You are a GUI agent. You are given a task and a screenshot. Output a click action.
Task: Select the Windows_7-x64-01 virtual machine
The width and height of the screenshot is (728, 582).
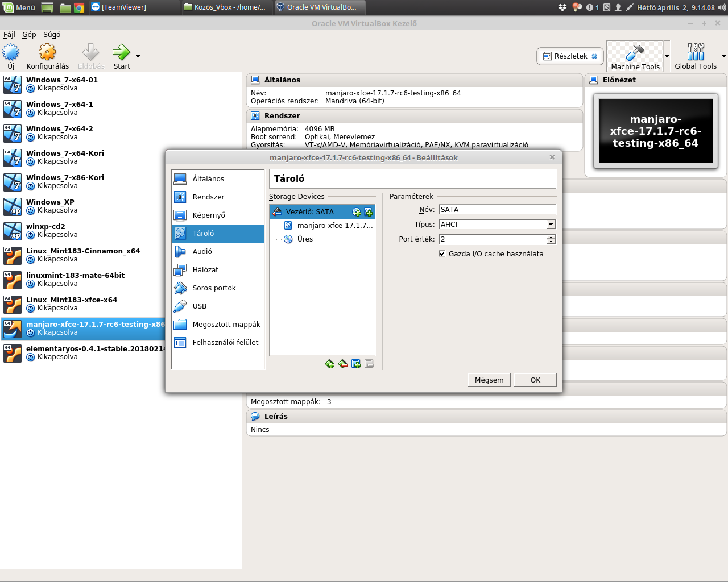[122, 84]
